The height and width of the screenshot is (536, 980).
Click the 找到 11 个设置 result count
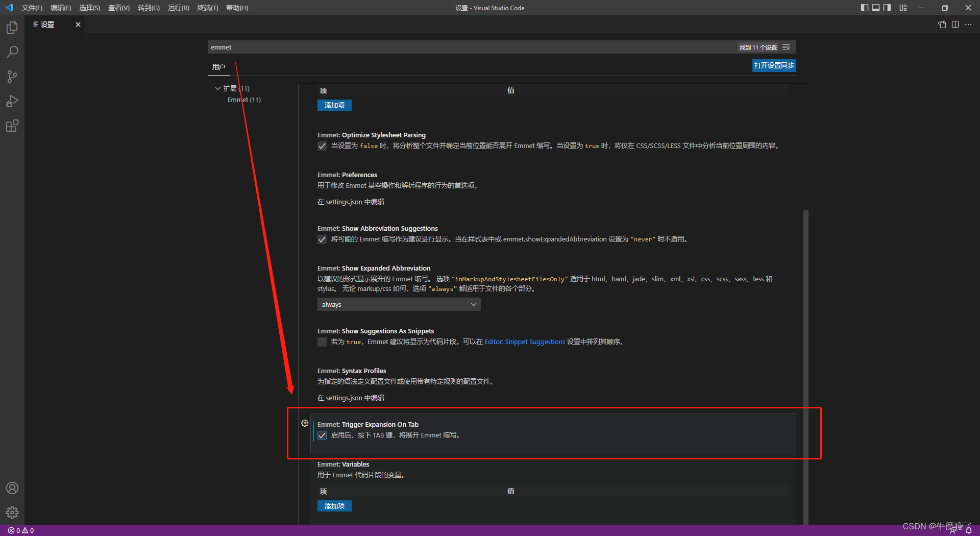[758, 47]
